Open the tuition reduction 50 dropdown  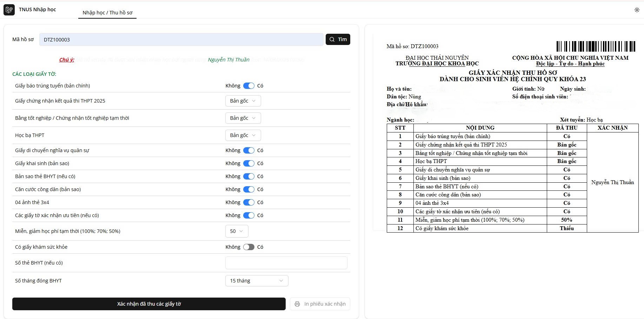[x=237, y=231]
